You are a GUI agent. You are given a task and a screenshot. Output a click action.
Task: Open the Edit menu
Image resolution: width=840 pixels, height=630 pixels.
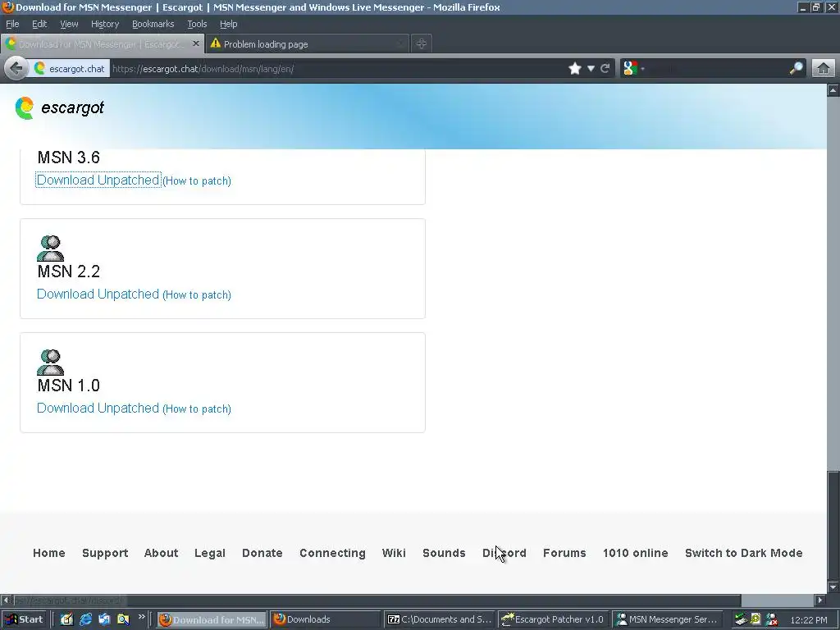[39, 24]
